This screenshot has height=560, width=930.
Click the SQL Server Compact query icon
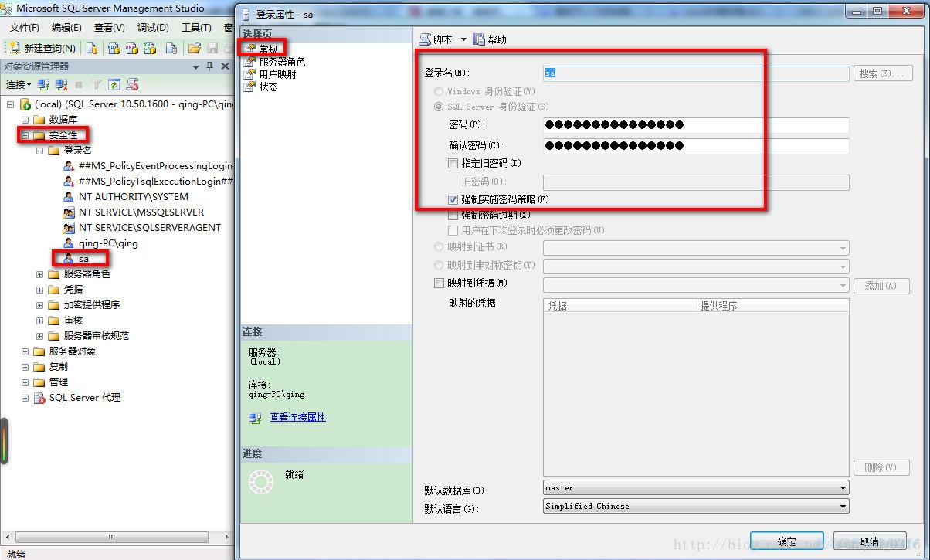click(x=171, y=48)
